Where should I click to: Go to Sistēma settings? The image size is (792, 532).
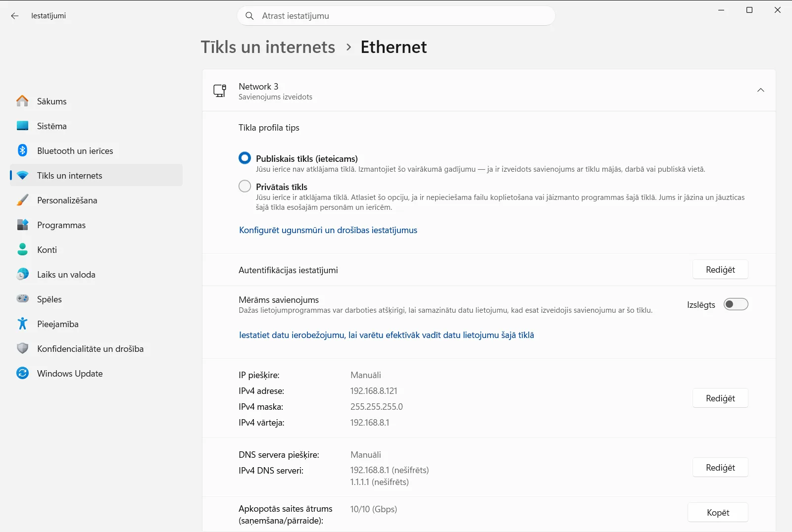coord(96,126)
